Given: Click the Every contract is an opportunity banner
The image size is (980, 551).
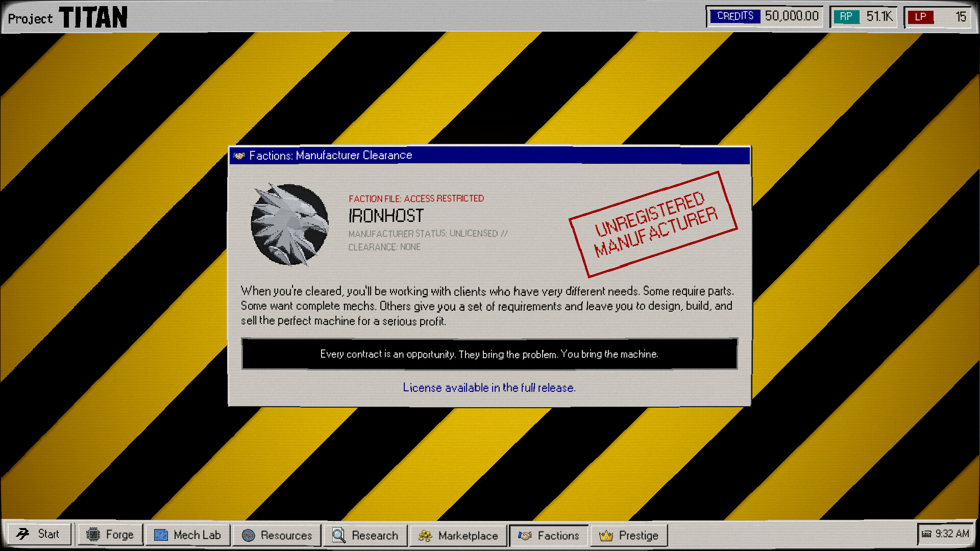Looking at the screenshot, I should pyautogui.click(x=489, y=354).
